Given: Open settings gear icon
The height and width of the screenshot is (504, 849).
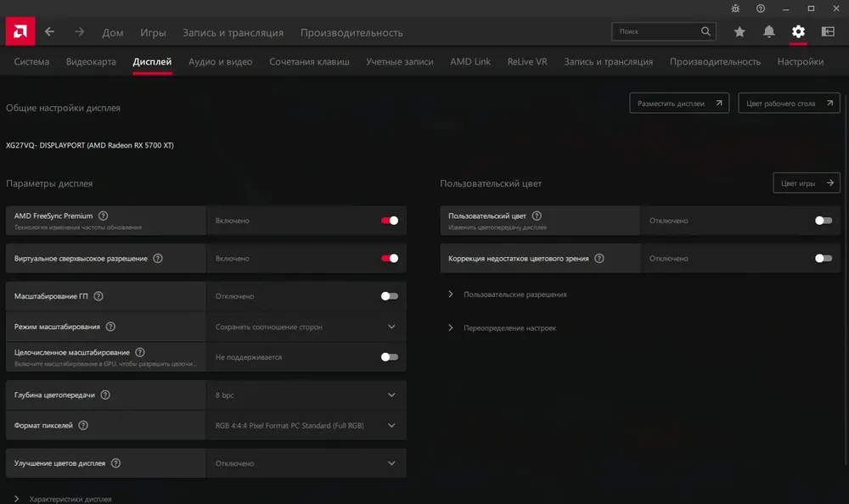Looking at the screenshot, I should [x=798, y=31].
